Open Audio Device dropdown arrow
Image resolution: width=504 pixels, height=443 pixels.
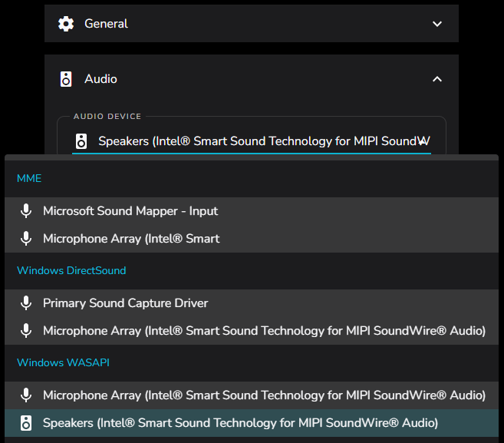(422, 141)
